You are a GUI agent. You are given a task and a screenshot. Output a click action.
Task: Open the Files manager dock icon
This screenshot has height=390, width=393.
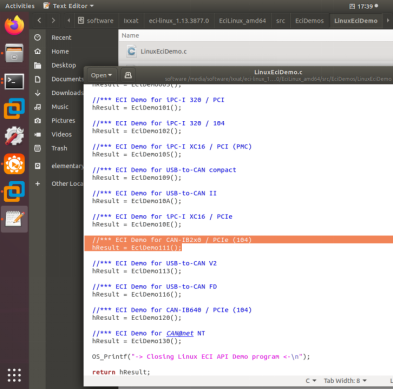point(14,53)
